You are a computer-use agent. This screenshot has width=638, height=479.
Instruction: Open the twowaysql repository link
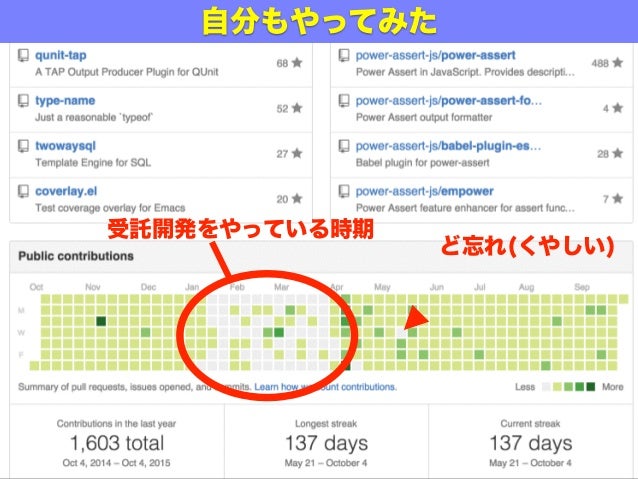65,146
